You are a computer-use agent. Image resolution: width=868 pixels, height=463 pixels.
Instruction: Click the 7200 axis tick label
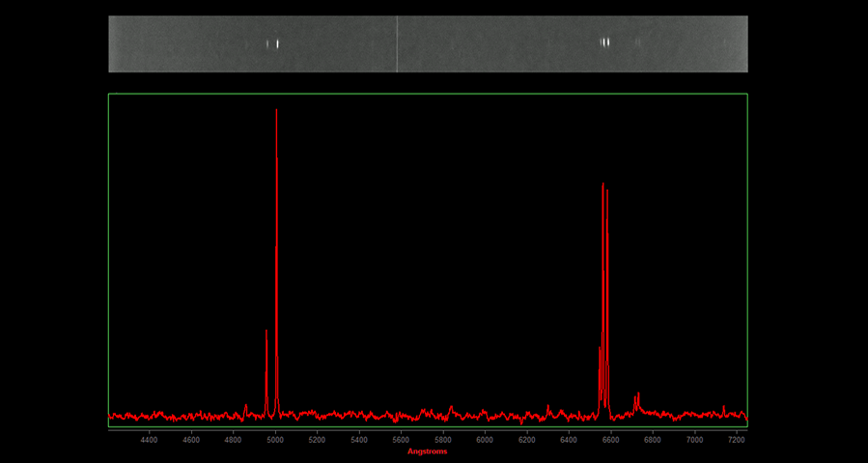point(736,440)
